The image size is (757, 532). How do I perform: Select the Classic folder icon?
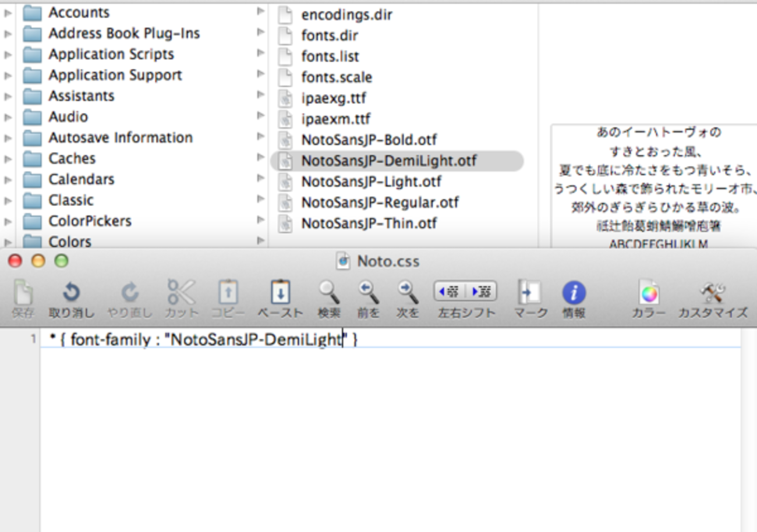coord(32,201)
